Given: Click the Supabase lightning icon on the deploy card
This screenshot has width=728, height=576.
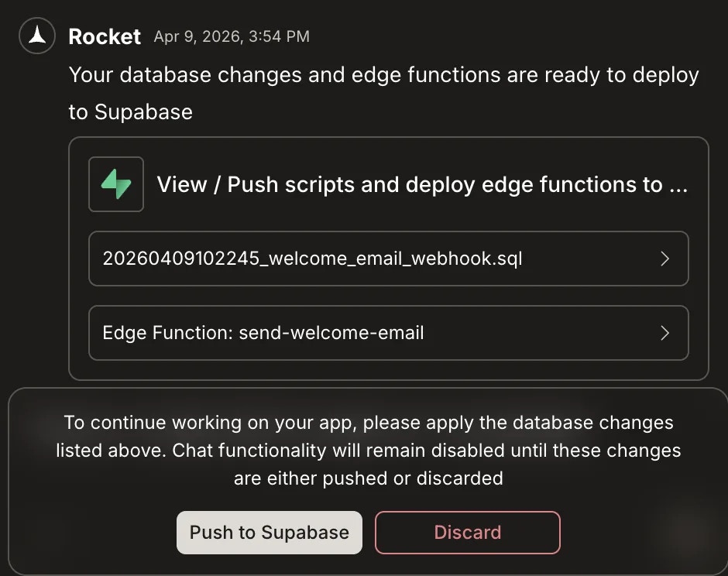Looking at the screenshot, I should tap(116, 184).
